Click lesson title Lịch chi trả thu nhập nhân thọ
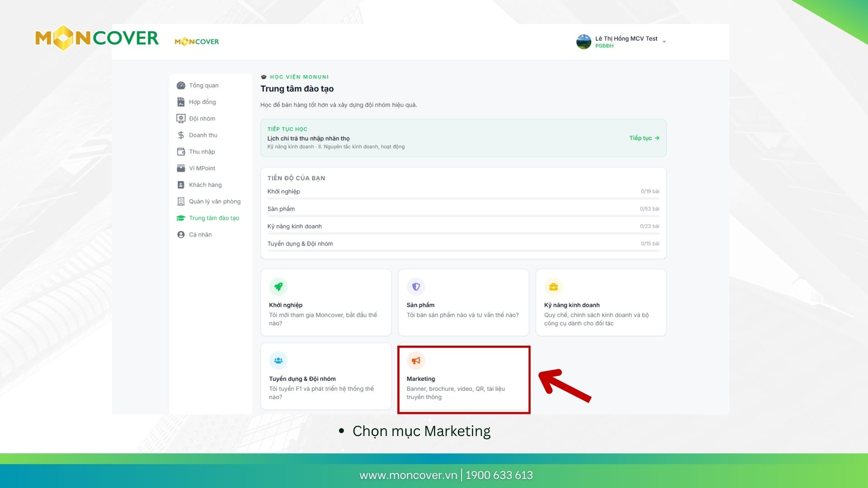Screen dimensions: 868x488 coord(308,138)
